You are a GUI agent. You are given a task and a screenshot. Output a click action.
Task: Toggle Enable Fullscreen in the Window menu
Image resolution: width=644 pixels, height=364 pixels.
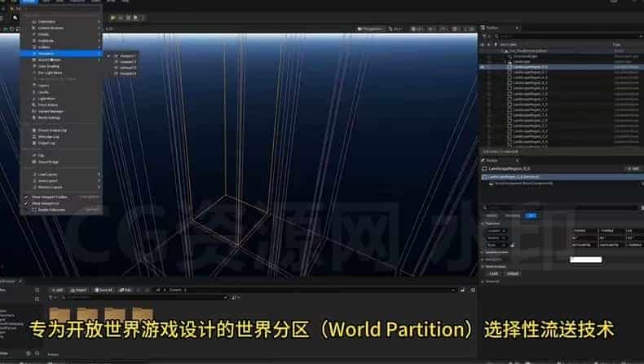point(61,210)
